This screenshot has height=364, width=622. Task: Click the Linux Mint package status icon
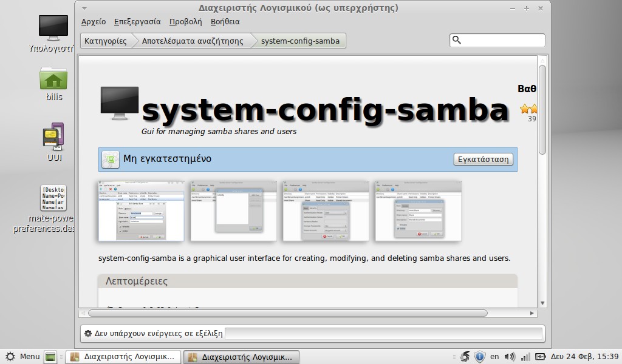click(x=111, y=160)
